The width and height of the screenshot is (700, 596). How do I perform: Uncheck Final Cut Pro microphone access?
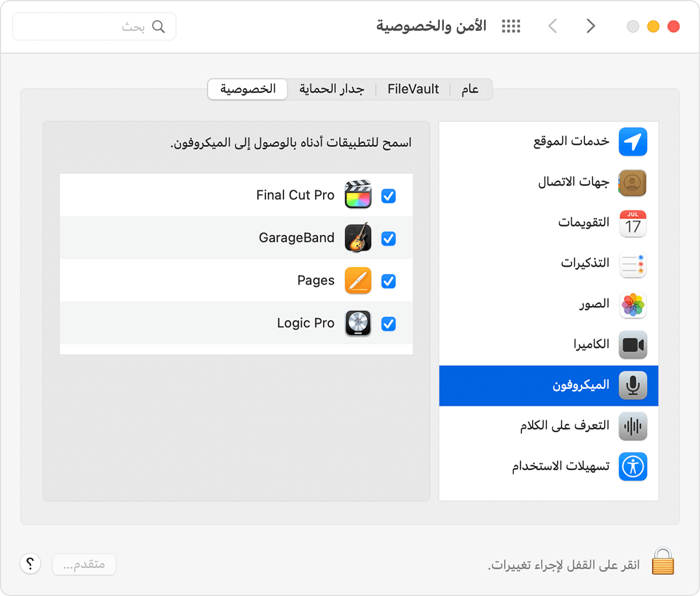coord(388,196)
